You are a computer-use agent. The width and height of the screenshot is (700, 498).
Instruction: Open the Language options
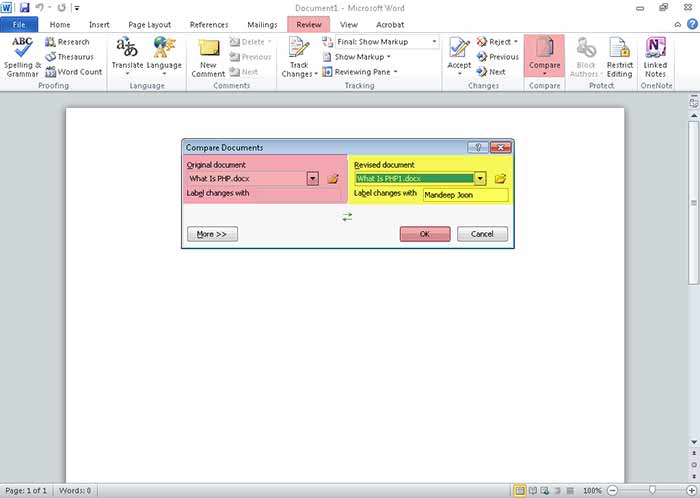coord(164,57)
